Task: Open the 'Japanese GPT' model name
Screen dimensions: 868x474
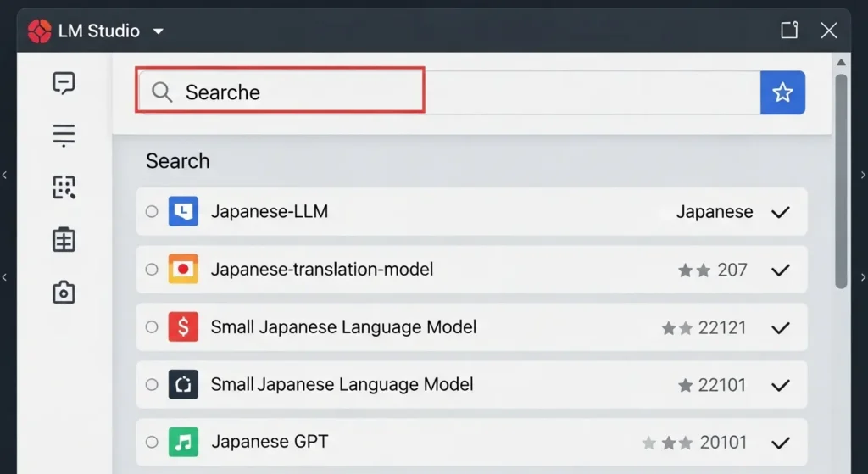Action: click(270, 442)
